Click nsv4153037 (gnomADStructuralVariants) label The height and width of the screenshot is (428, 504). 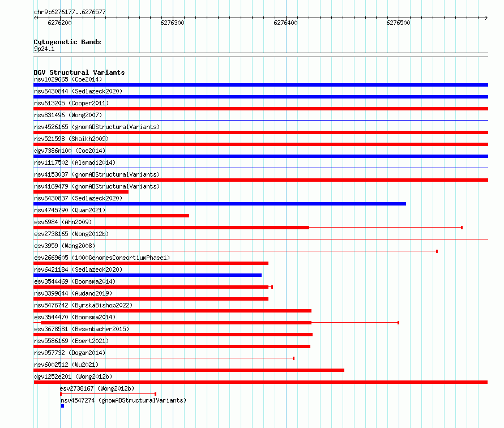point(97,174)
